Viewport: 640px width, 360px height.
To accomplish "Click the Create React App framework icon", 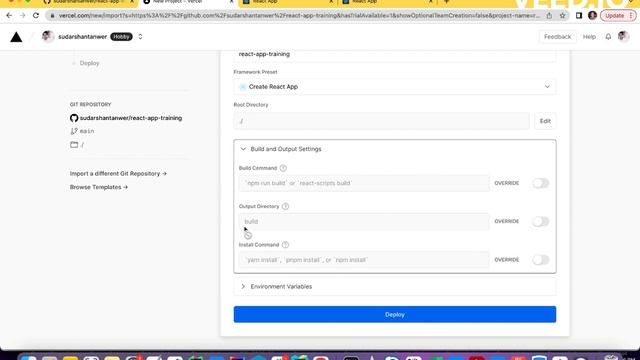I will tap(243, 87).
